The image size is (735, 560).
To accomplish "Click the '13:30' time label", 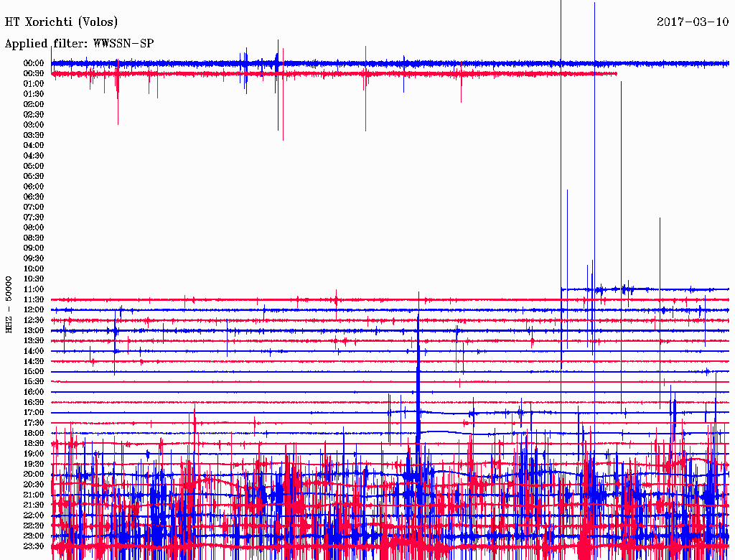I will [34, 340].
